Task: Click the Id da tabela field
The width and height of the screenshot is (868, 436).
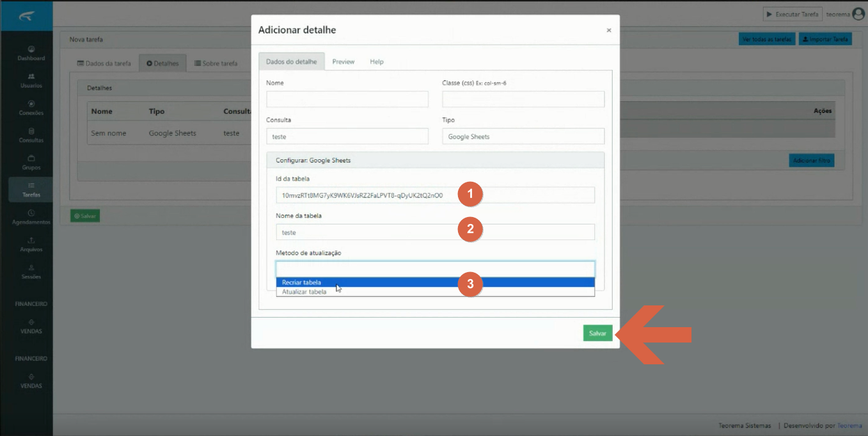Action: pos(436,195)
